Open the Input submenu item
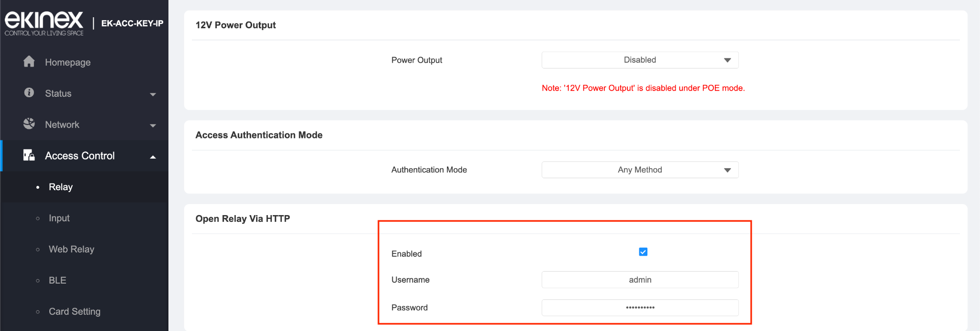Image resolution: width=980 pixels, height=331 pixels. point(84,218)
